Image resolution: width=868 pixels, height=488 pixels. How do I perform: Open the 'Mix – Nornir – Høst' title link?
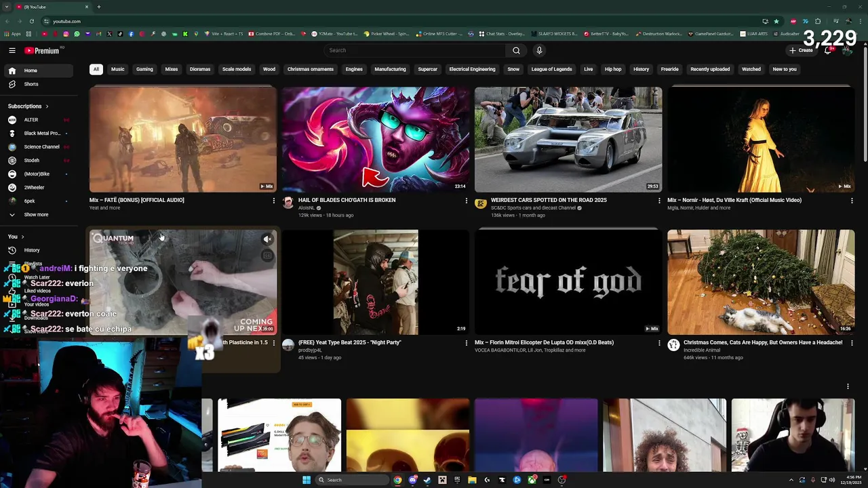coord(734,200)
